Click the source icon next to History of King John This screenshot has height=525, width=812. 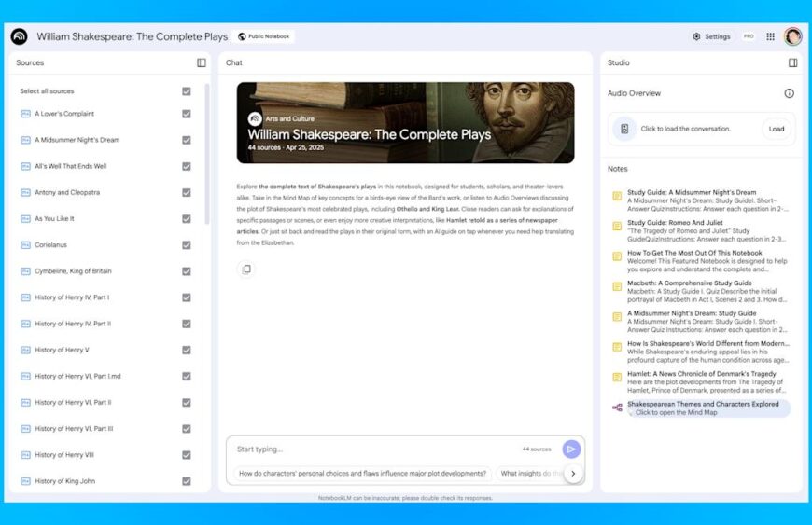coord(25,481)
